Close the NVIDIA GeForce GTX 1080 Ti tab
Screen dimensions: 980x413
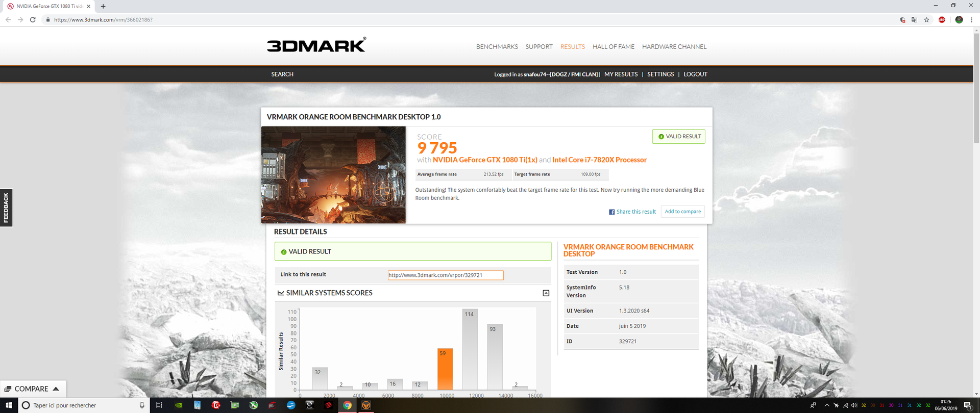88,6
